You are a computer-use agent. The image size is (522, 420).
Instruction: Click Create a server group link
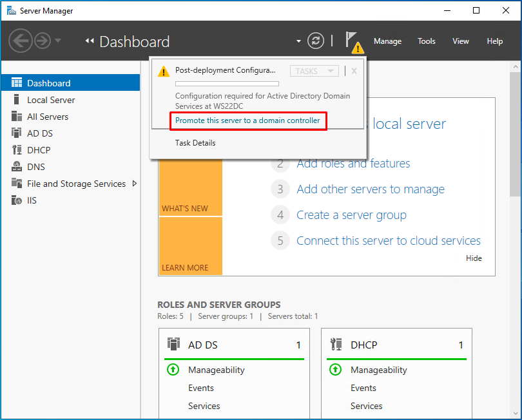point(352,215)
